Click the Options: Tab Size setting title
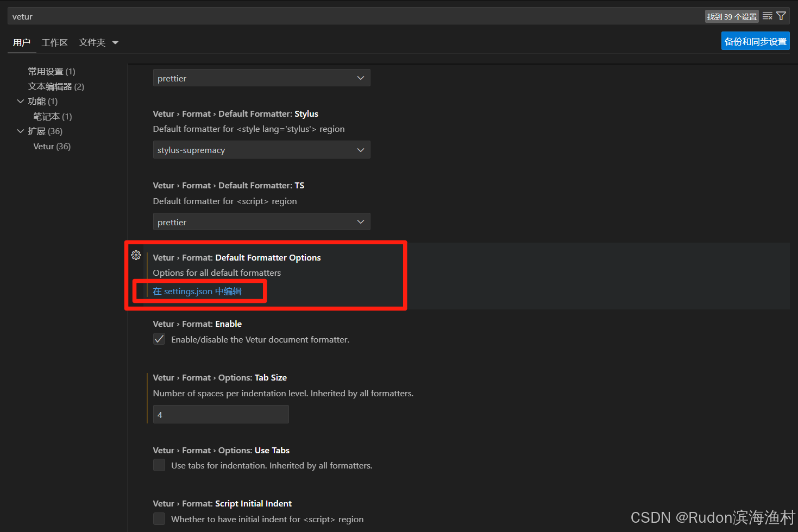Screen dimensions: 798x532 click(219, 378)
